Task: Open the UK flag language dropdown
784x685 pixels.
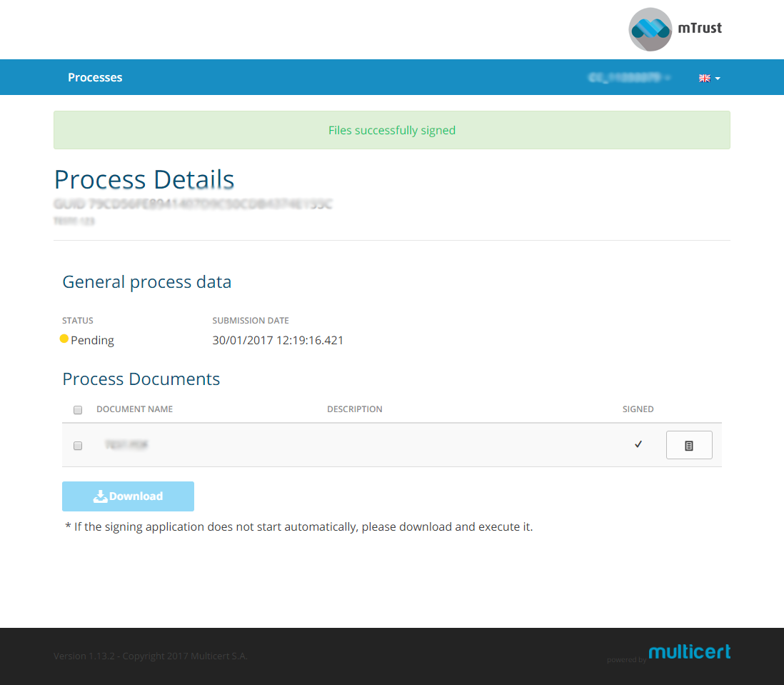Action: (709, 78)
